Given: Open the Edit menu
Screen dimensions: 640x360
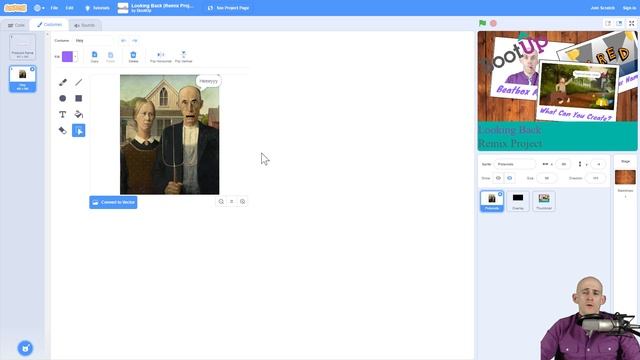Looking at the screenshot, I should pos(70,8).
